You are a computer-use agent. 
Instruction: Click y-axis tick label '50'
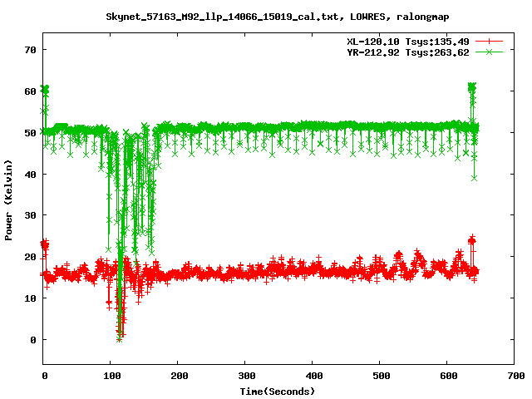[x=30, y=133]
